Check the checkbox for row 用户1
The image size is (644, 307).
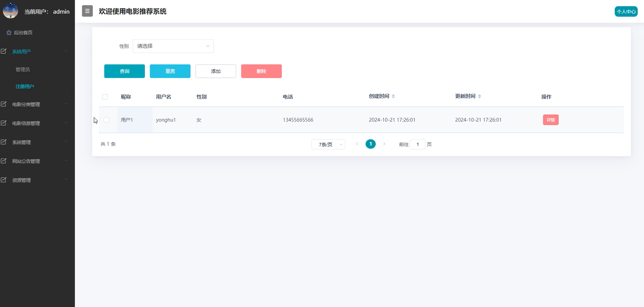pos(106,120)
